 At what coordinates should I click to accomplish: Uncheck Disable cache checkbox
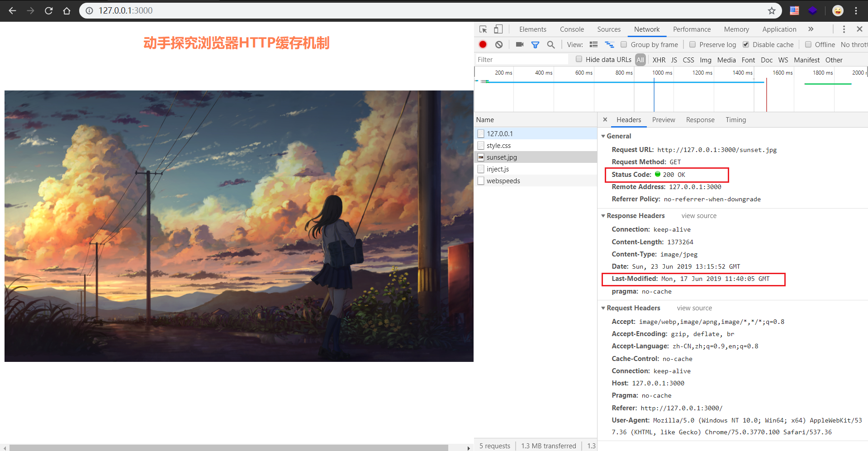(x=746, y=44)
